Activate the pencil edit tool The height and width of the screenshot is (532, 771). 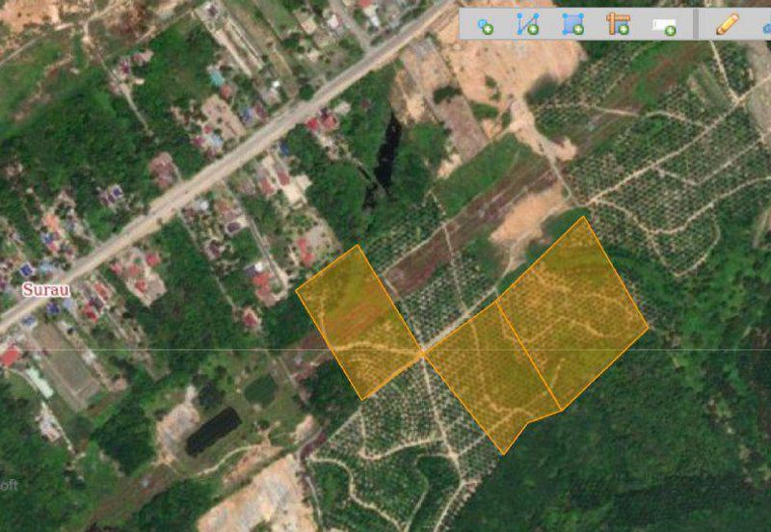coord(727,25)
